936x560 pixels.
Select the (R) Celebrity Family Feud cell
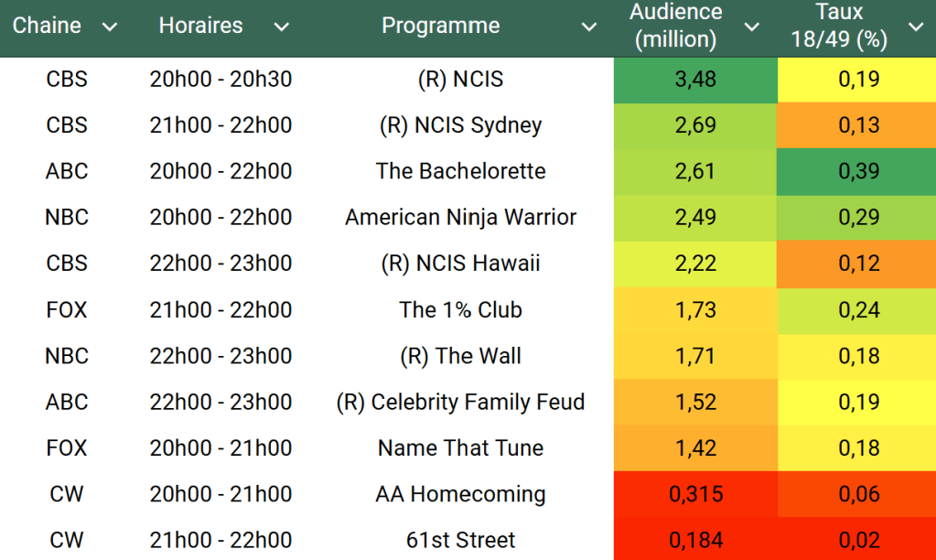(460, 402)
